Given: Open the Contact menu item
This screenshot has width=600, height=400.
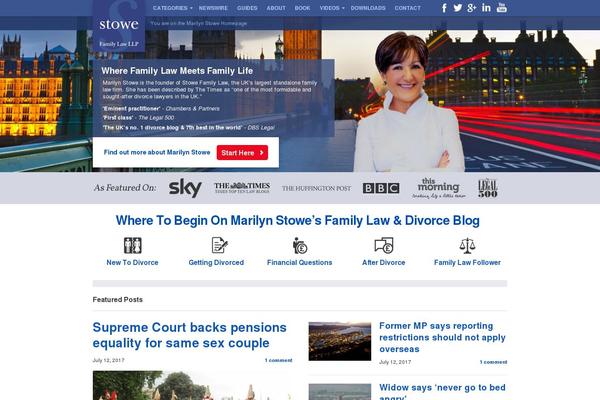Looking at the screenshot, I should 408,8.
